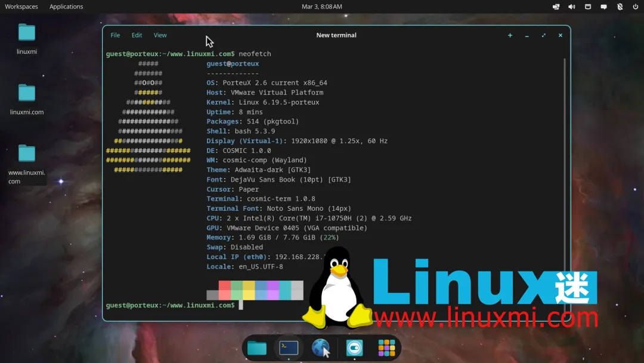
Task: Click the 'Local IP (eth0)' line
Action: [266, 257]
